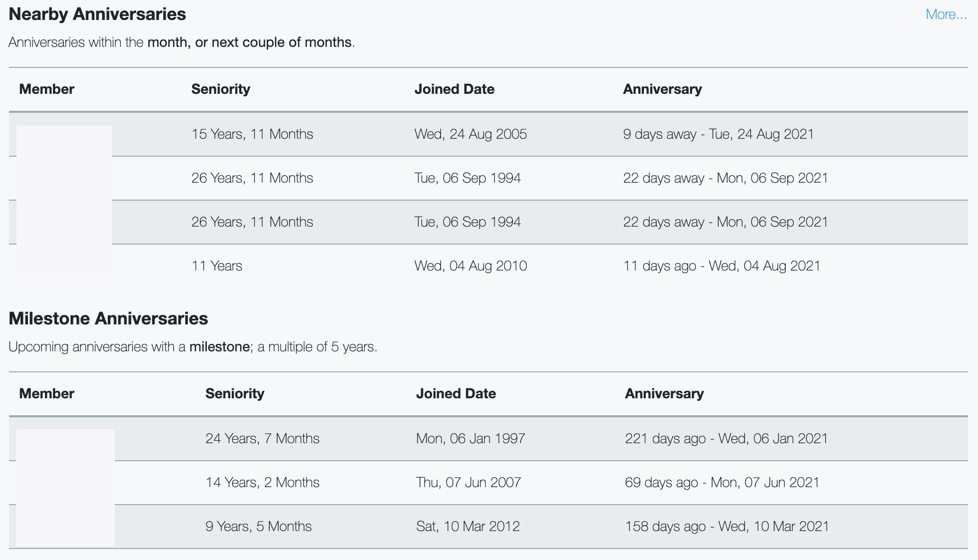Click the Milestone Anniversaries heading
Viewport: 978px width, 560px height.
click(x=109, y=318)
